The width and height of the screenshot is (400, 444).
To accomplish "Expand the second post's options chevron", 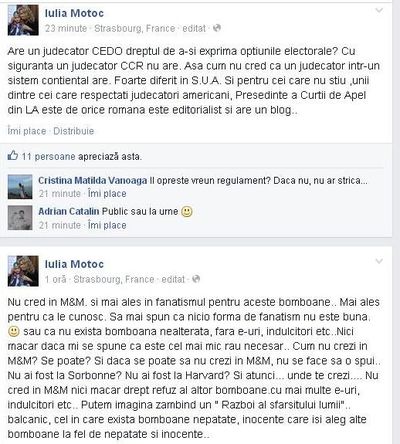I will click(x=379, y=261).
